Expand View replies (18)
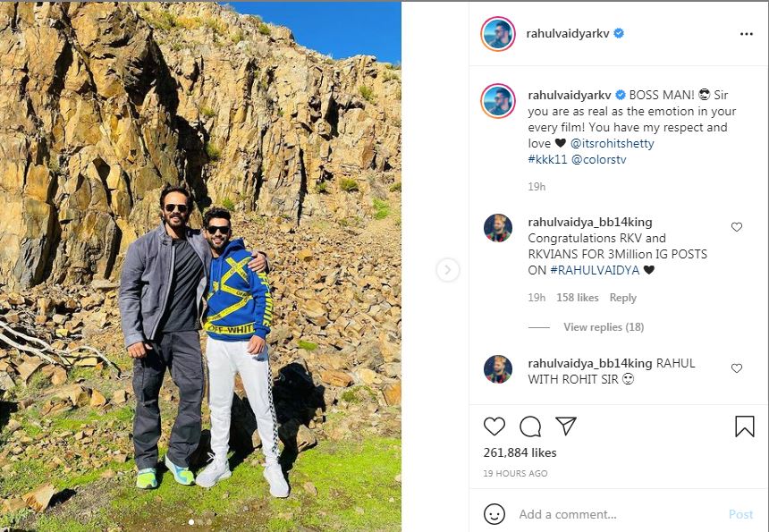 point(604,327)
